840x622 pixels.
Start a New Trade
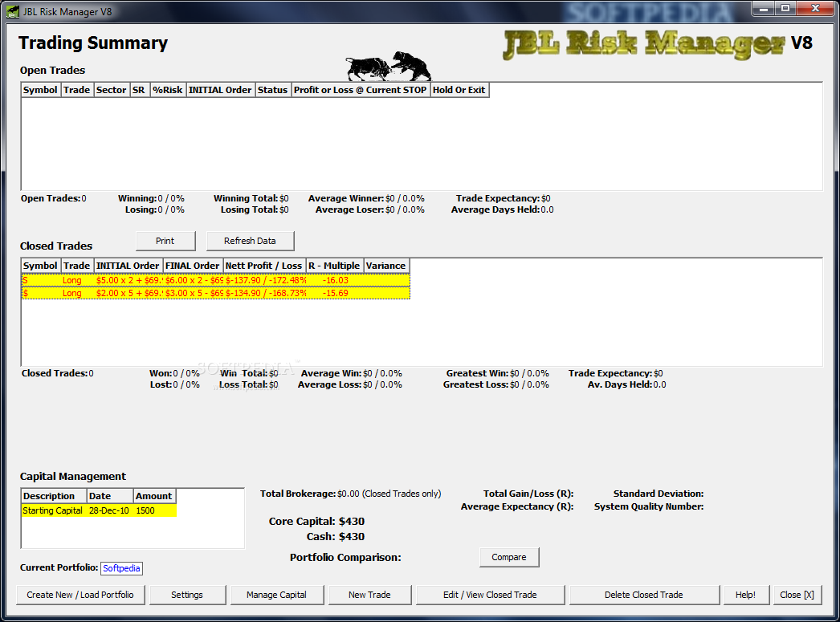tap(369, 595)
